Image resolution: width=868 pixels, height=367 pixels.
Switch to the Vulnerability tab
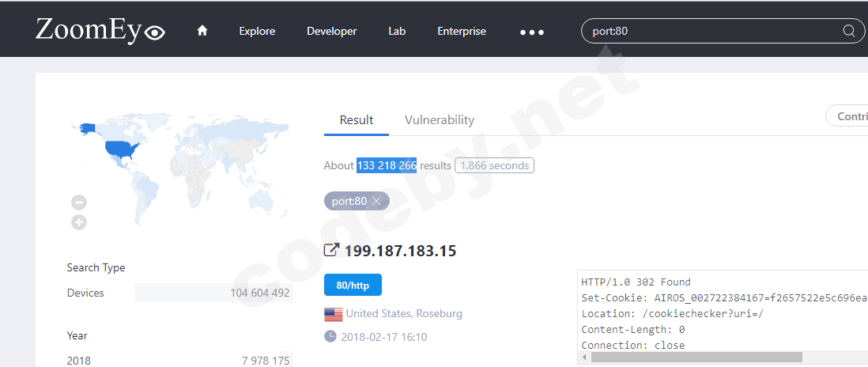pyautogui.click(x=440, y=120)
